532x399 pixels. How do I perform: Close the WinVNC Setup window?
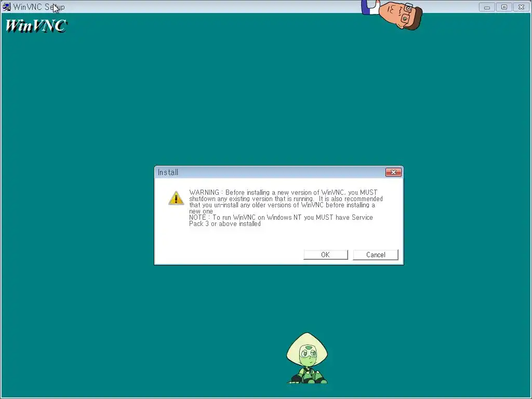click(x=522, y=7)
